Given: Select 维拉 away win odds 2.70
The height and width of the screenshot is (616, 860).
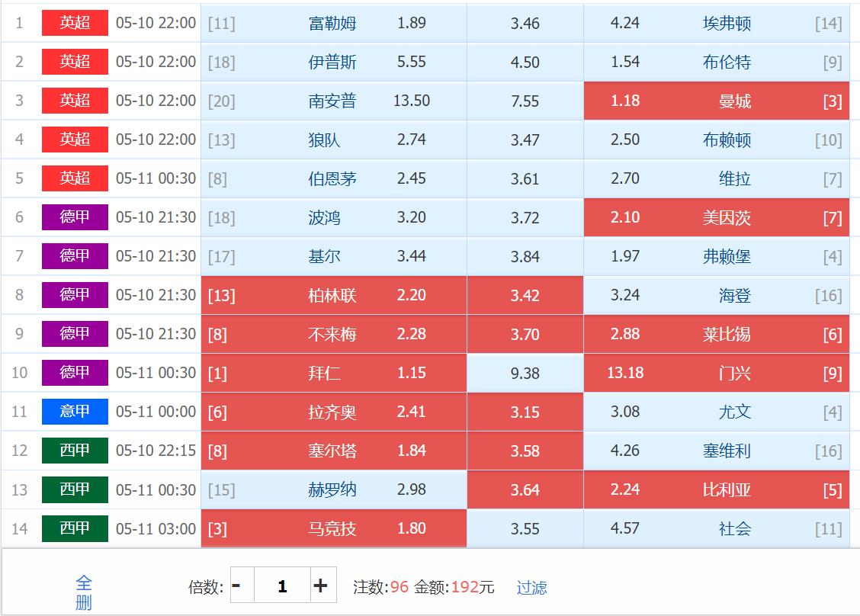Looking at the screenshot, I should [x=717, y=179].
